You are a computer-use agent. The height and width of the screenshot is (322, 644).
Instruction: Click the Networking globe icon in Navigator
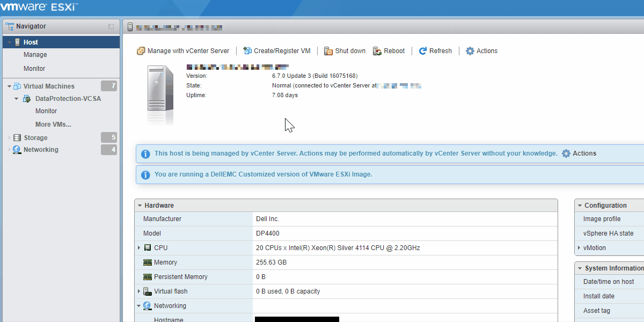[x=17, y=150]
